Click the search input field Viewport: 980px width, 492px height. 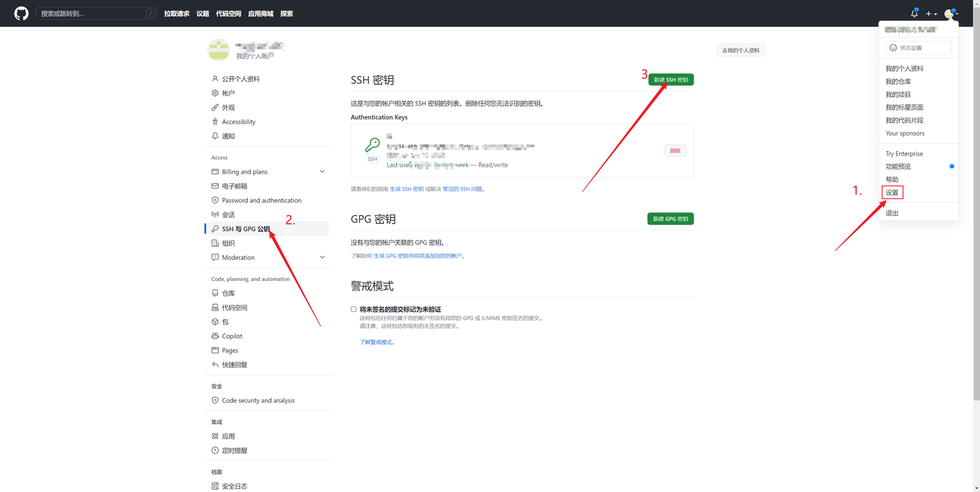(95, 13)
